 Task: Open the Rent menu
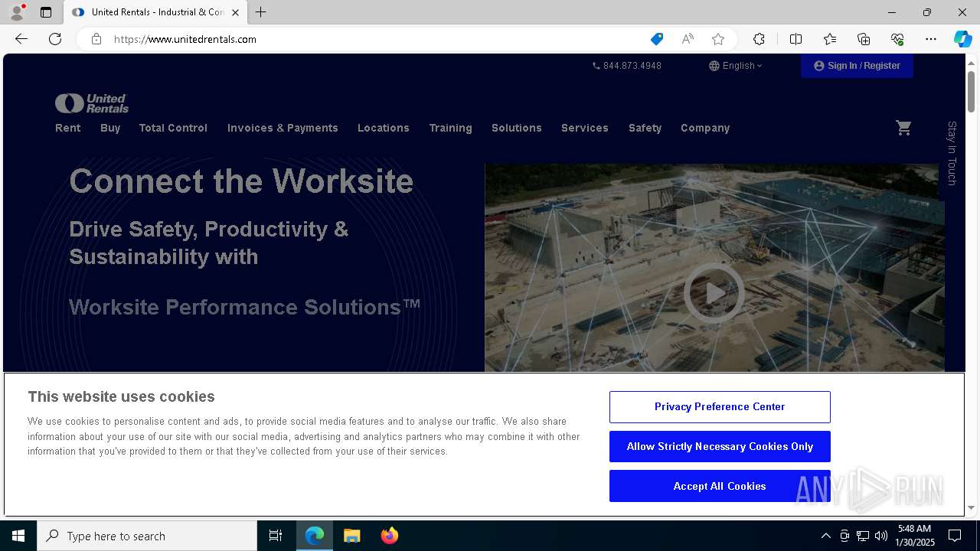point(68,128)
